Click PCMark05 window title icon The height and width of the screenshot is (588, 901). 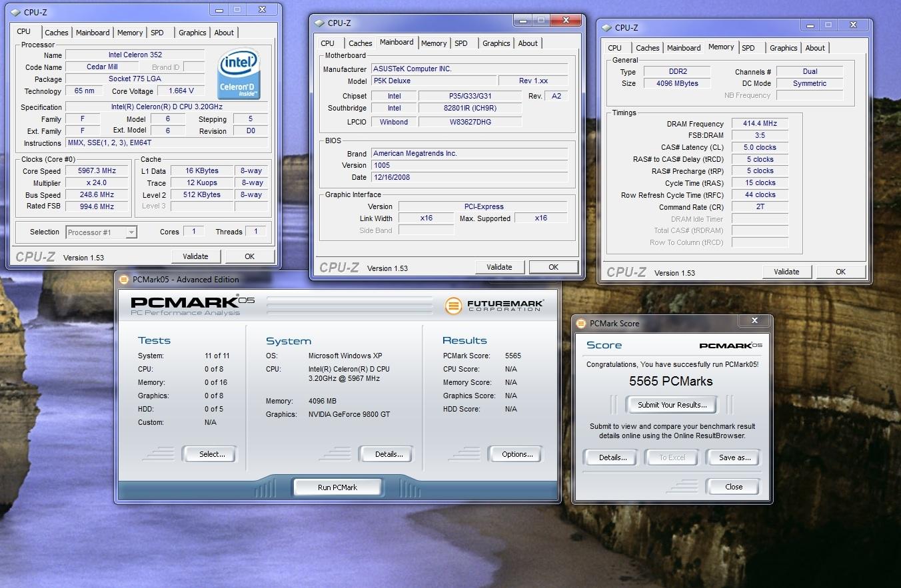pos(124,280)
